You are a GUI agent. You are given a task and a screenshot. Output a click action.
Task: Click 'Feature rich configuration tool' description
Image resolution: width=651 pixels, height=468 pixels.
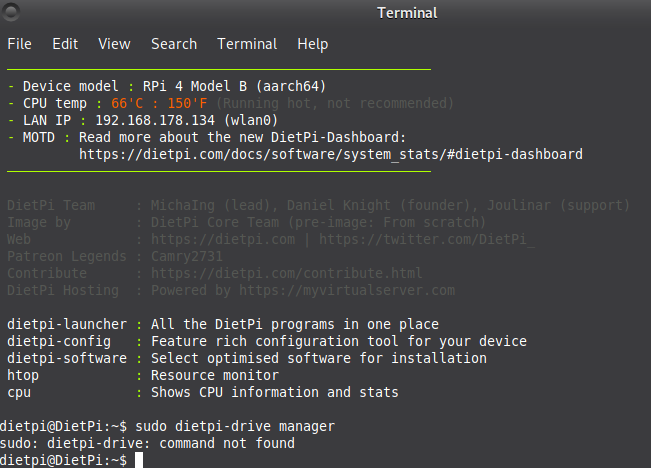coord(339,341)
